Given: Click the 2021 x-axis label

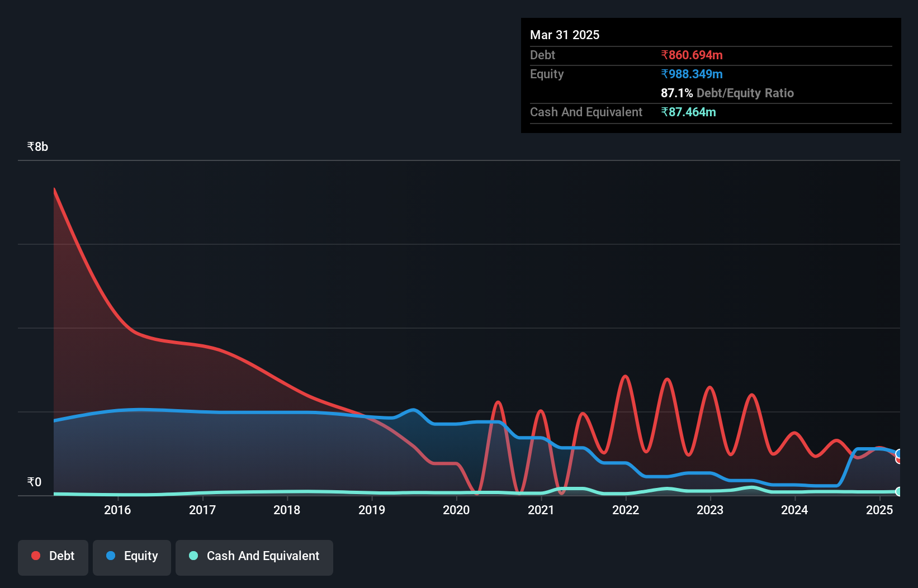Looking at the screenshot, I should click(x=541, y=510).
